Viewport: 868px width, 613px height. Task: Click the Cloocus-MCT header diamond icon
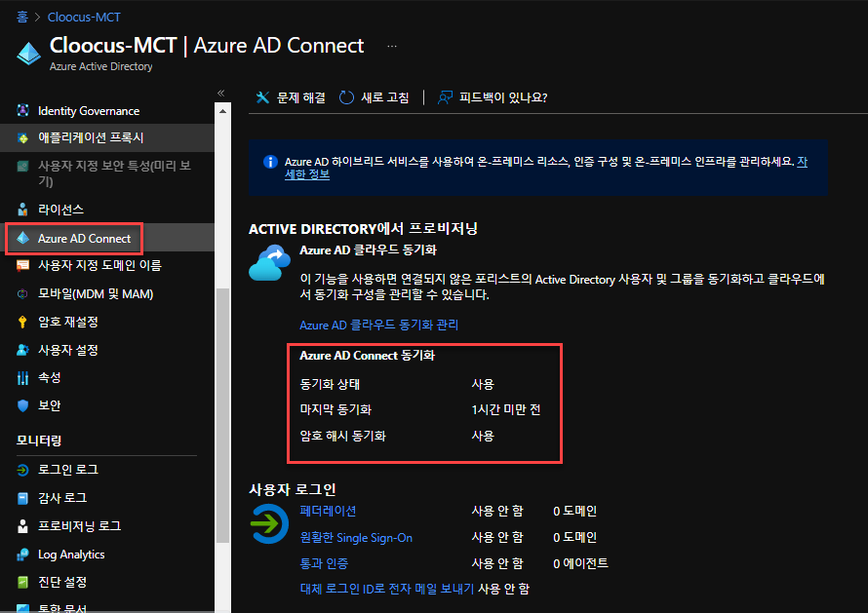pyautogui.click(x=28, y=54)
